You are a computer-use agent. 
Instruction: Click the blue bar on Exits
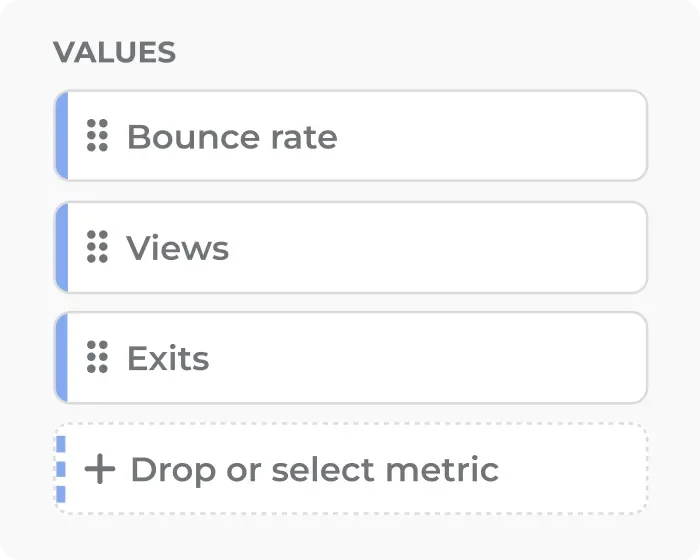click(x=61, y=357)
